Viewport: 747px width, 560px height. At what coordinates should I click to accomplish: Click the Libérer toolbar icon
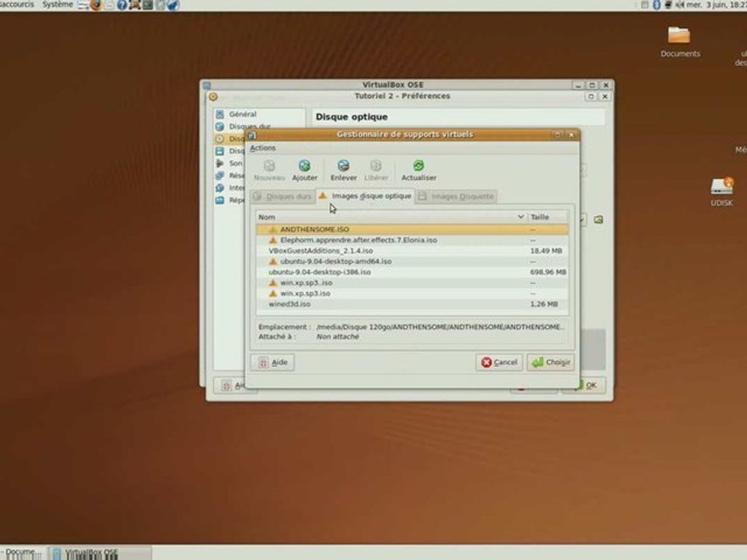pyautogui.click(x=376, y=170)
